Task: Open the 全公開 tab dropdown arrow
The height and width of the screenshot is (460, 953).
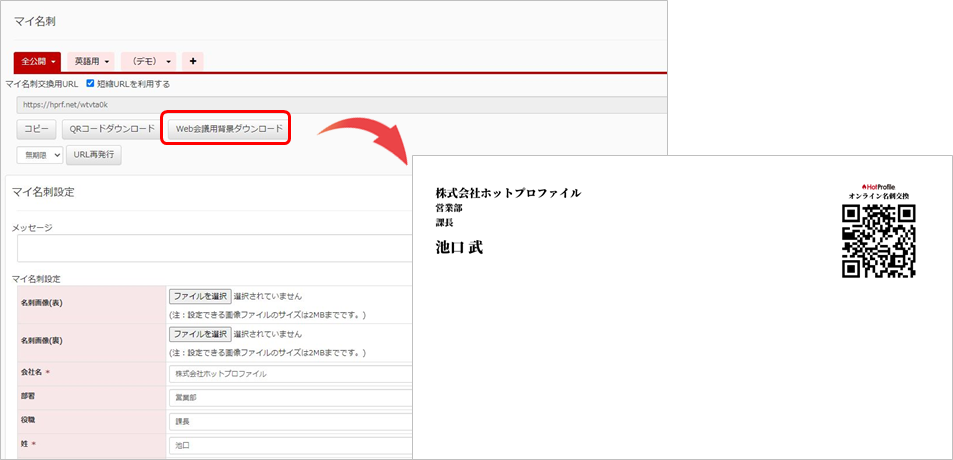Action: tap(51, 62)
